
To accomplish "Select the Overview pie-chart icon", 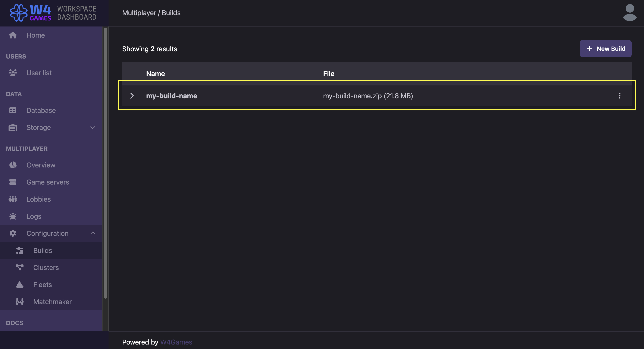I will [13, 165].
